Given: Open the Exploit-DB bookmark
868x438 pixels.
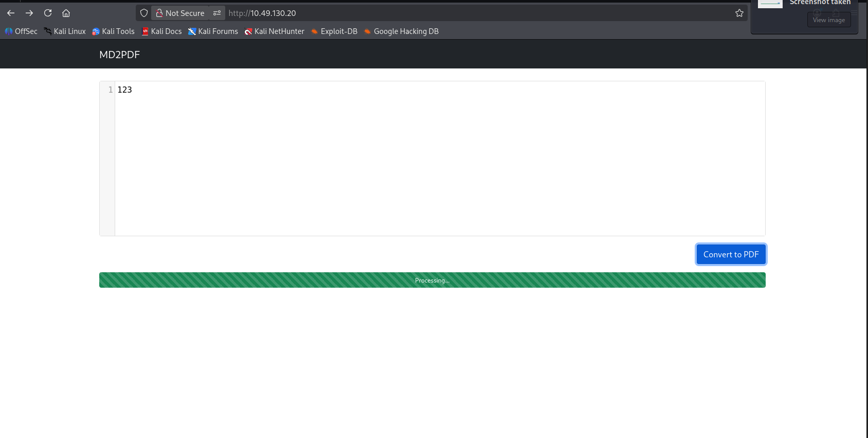Looking at the screenshot, I should pyautogui.click(x=334, y=31).
